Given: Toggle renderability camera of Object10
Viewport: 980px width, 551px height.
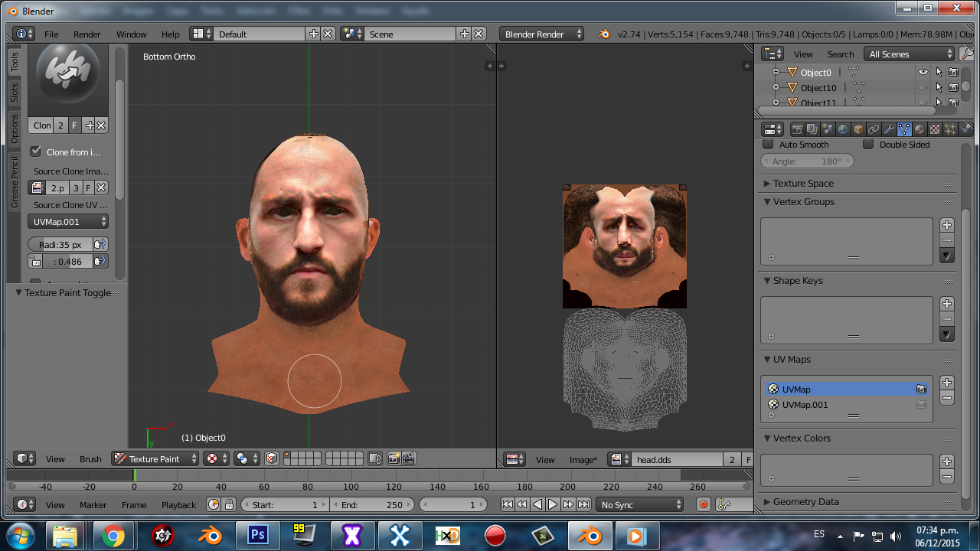Looking at the screenshot, I should (x=953, y=87).
